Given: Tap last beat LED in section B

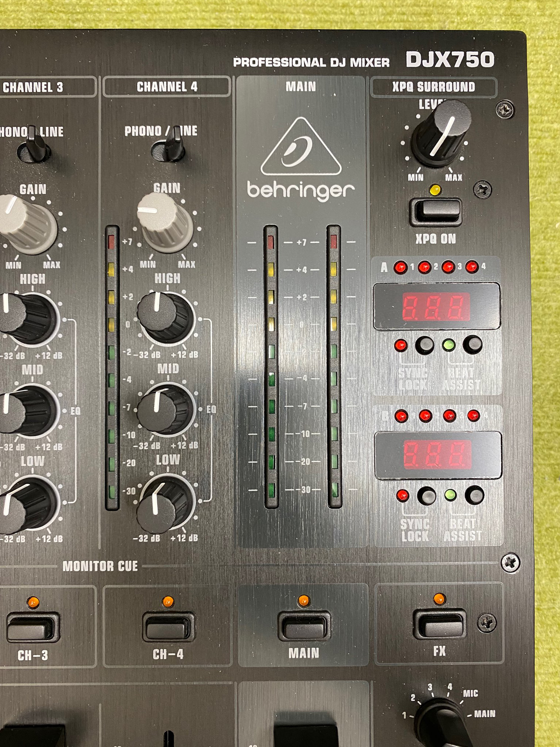Looking at the screenshot, I should (x=474, y=415).
